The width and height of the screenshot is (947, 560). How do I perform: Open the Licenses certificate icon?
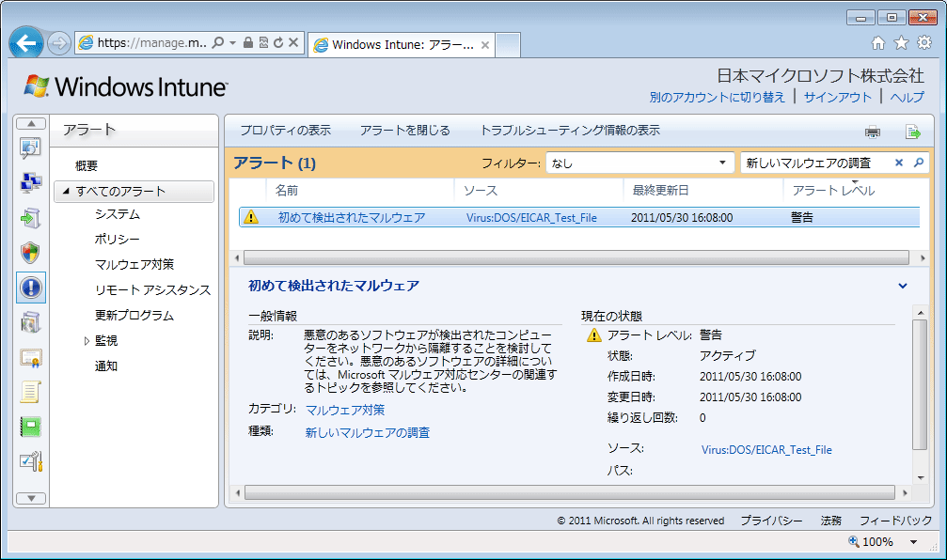(30, 358)
